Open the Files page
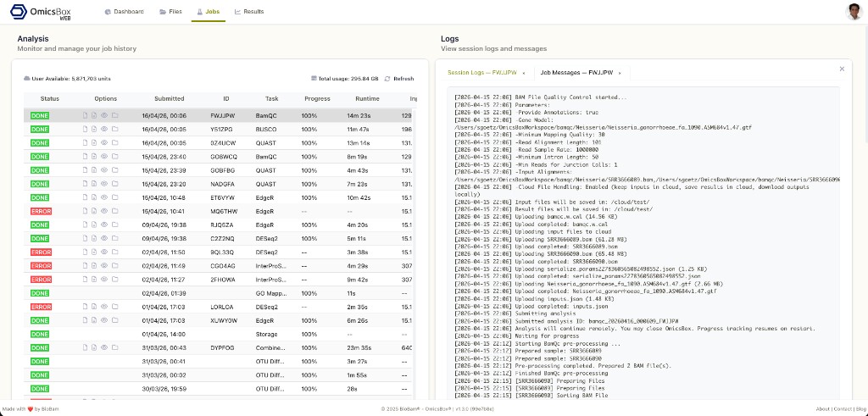Image resolution: width=868 pixels, height=416 pixels. 170,12
